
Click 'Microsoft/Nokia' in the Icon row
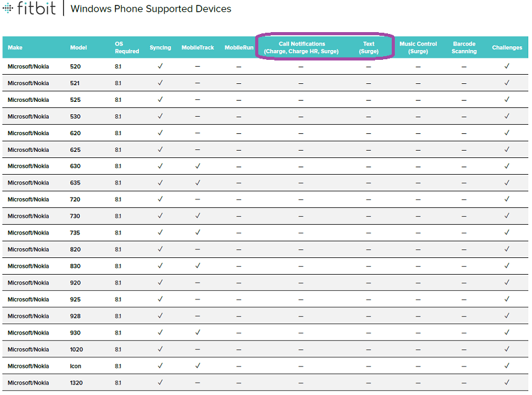pyautogui.click(x=28, y=366)
